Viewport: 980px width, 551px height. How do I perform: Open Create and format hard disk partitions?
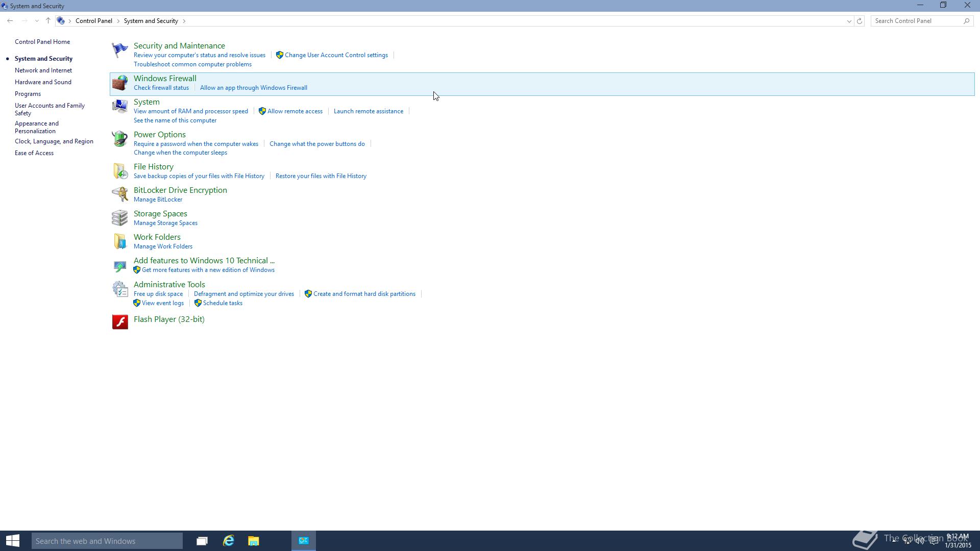364,294
